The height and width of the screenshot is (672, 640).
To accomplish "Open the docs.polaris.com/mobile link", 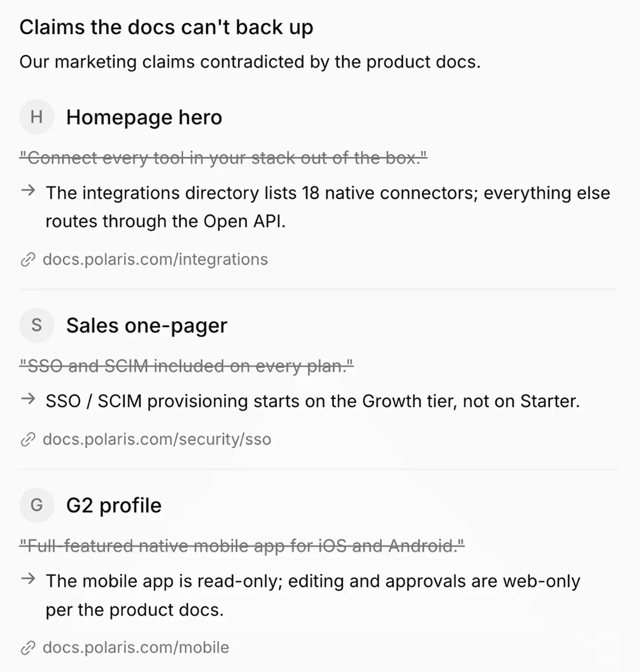I will click(136, 647).
